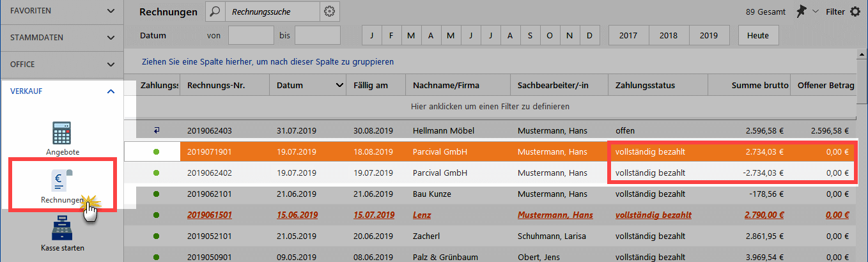This screenshot has height=262, width=868.
Task: Open Rechnungen in the Verkauf sidebar
Action: (x=63, y=185)
